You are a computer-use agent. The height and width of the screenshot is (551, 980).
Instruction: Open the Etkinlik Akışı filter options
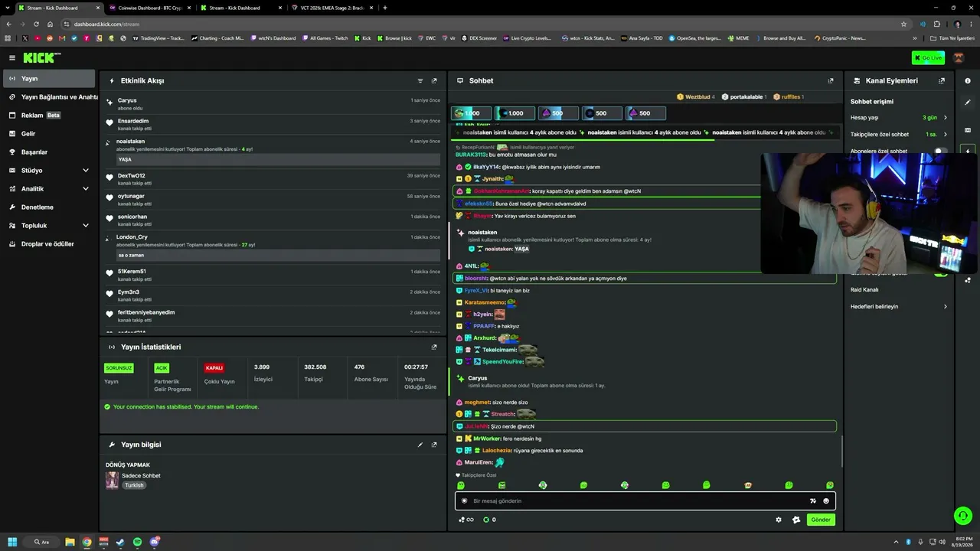(x=420, y=80)
